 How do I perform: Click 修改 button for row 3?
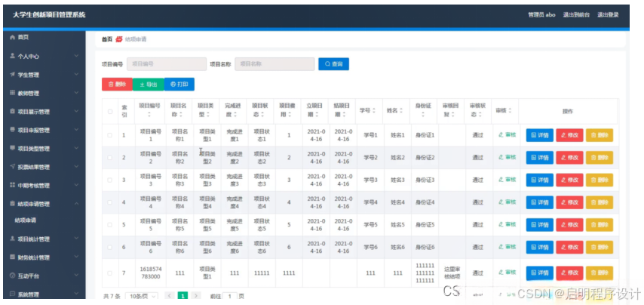(x=569, y=180)
